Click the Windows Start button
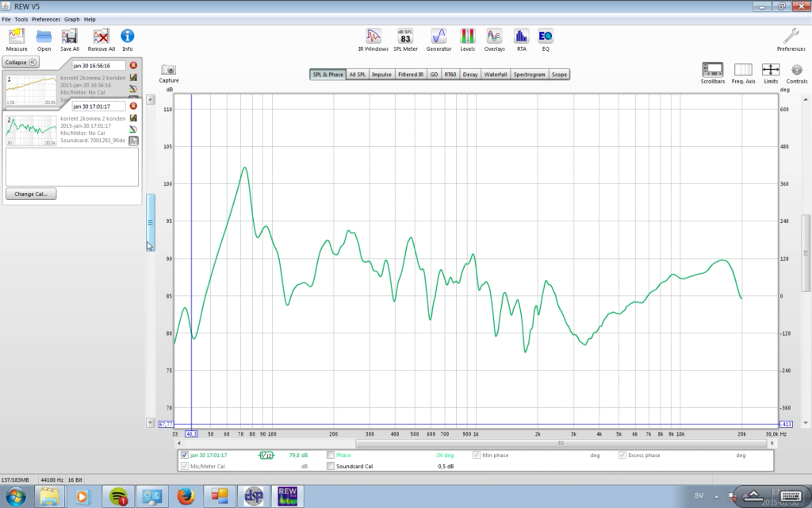This screenshot has height=508, width=812. click(16, 496)
